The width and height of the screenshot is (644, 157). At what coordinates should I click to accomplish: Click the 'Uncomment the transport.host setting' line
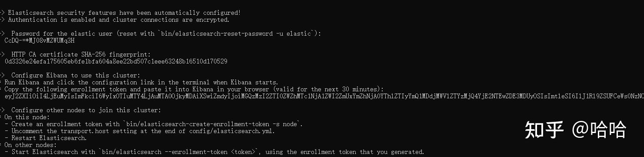(143, 131)
